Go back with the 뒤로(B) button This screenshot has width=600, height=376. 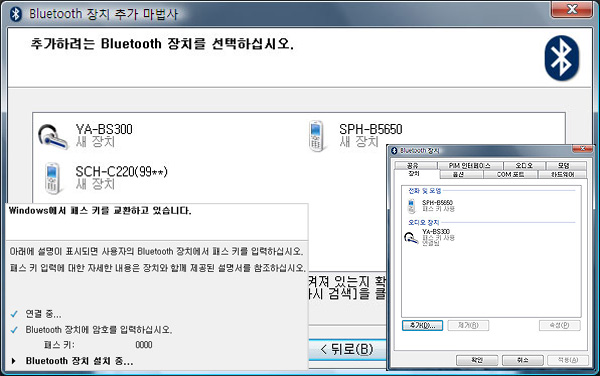(347, 349)
